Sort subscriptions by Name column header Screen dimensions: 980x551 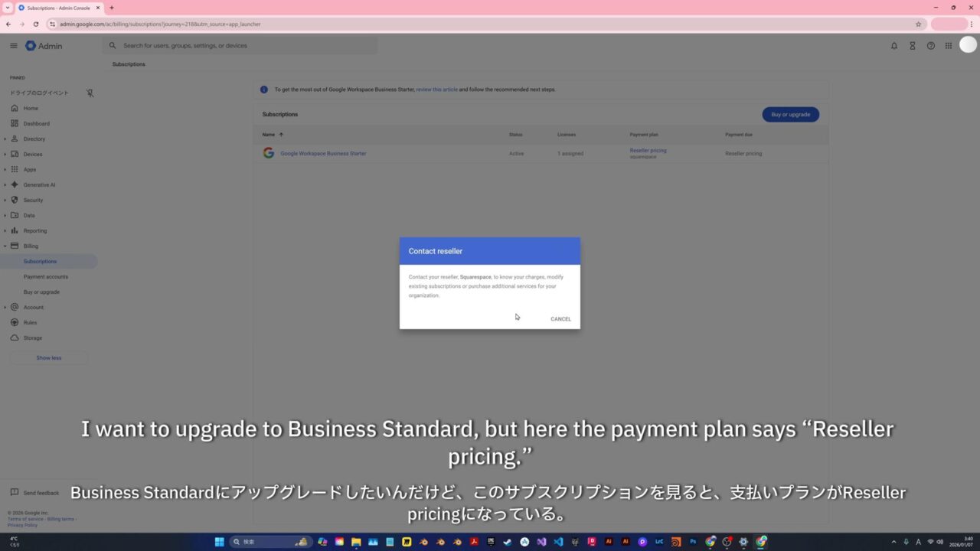tap(269, 135)
